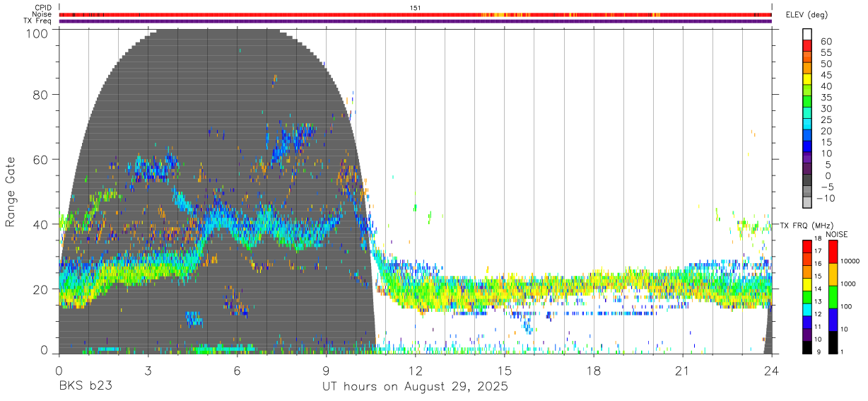Click the CPID value 151

[416, 7]
